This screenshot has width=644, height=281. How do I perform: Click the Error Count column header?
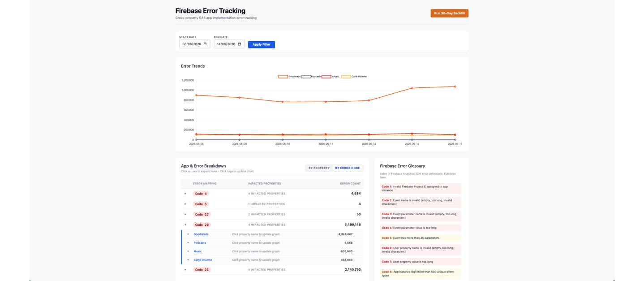click(350, 183)
